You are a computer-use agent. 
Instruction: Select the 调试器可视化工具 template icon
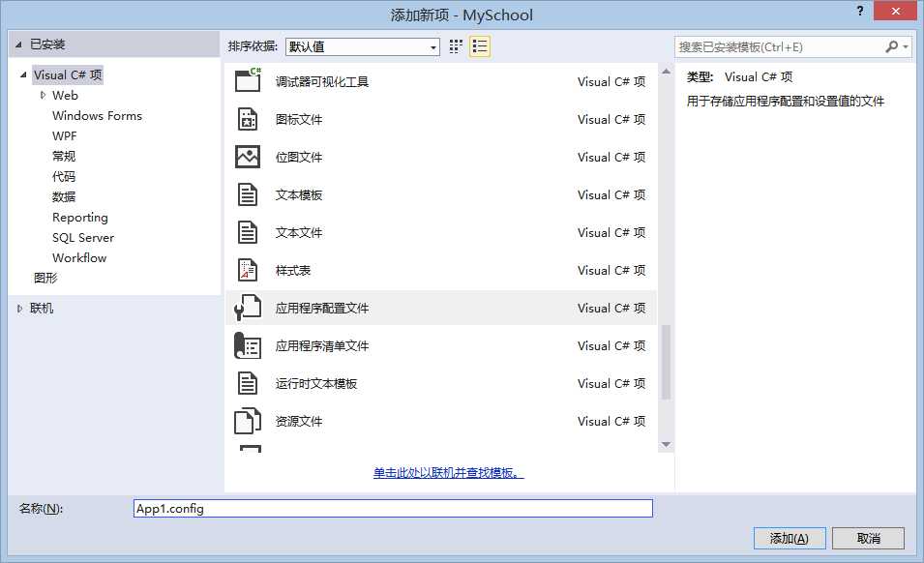pyautogui.click(x=248, y=80)
